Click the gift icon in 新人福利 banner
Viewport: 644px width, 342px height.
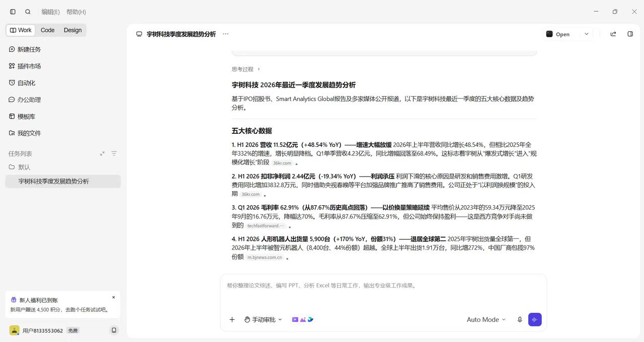pos(14,300)
